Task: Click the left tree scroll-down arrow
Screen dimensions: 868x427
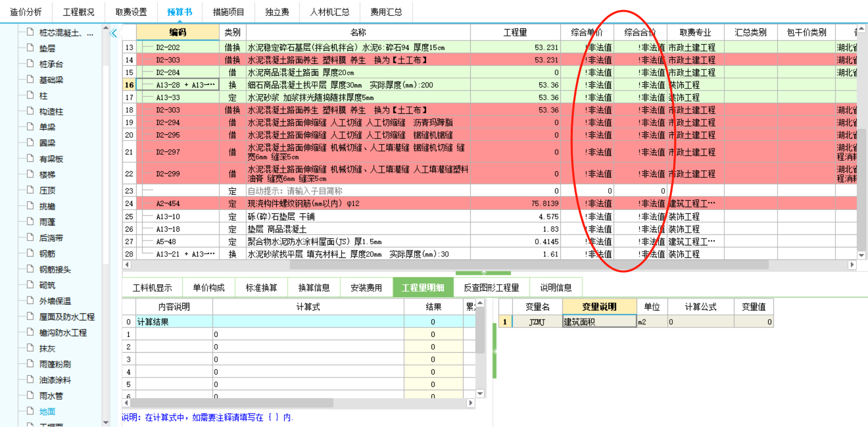Action: click(106, 422)
